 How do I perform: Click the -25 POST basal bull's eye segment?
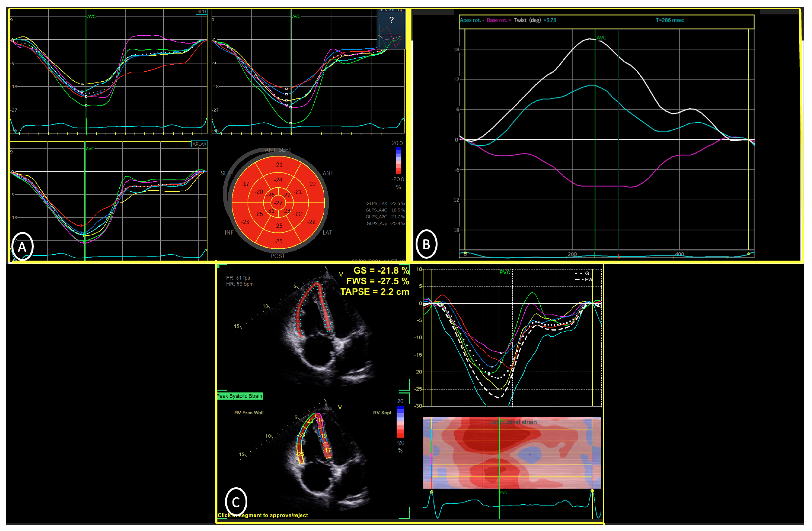[x=278, y=241]
